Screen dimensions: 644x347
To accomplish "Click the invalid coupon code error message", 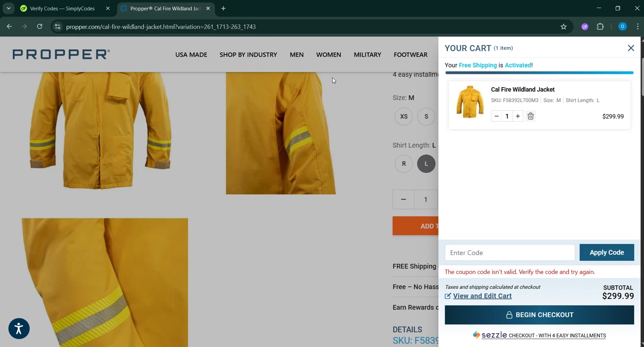I will 520,272.
